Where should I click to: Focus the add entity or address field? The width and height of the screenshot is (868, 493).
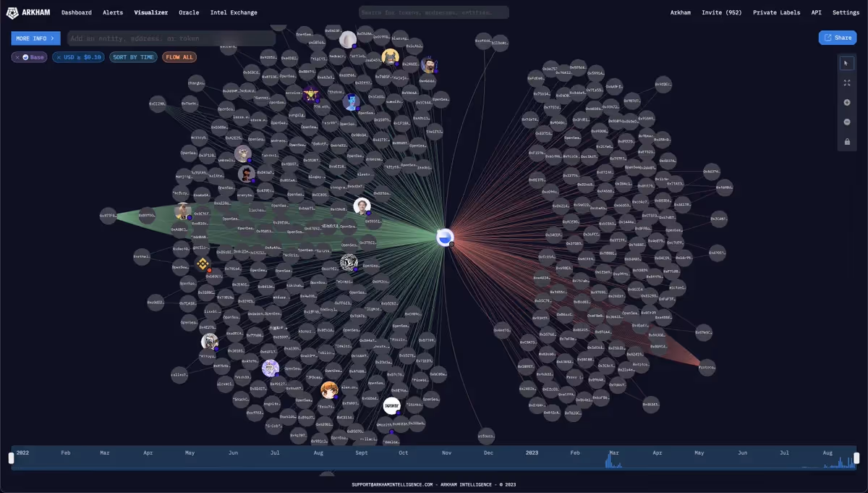coord(171,38)
